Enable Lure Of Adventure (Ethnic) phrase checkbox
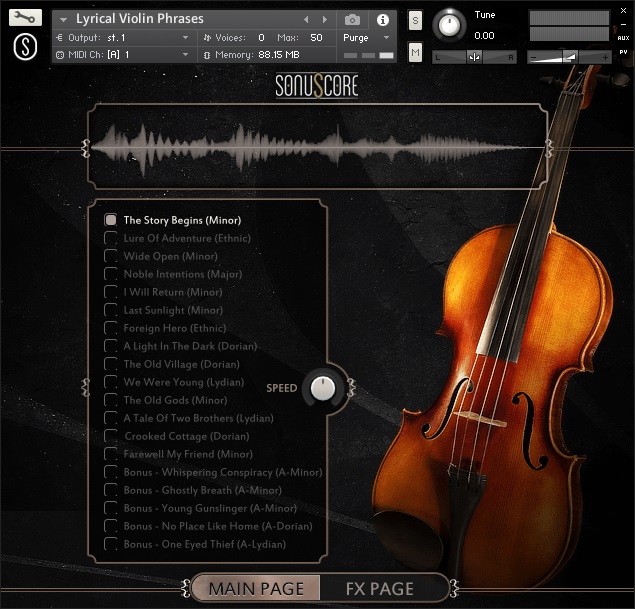This screenshot has width=635, height=609. [x=111, y=238]
